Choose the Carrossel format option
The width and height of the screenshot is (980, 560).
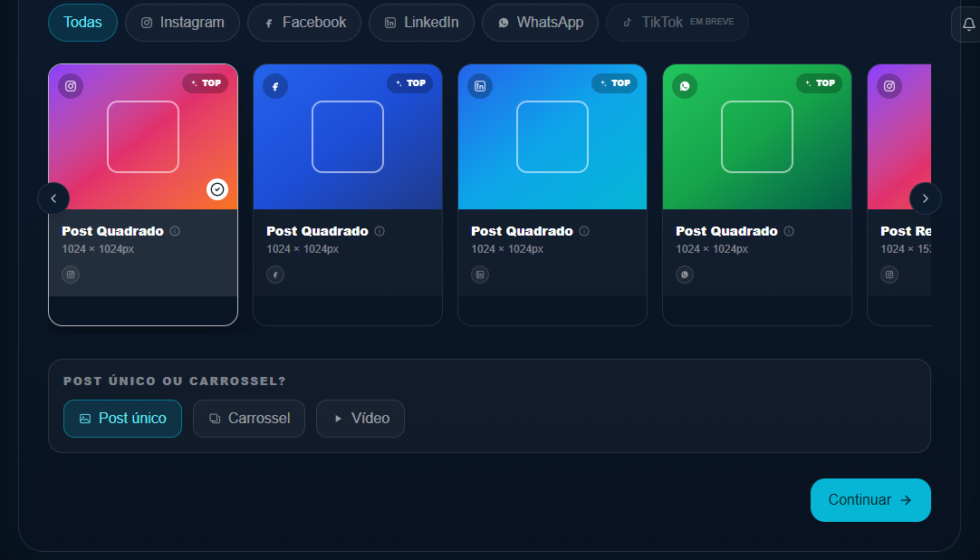pos(249,419)
